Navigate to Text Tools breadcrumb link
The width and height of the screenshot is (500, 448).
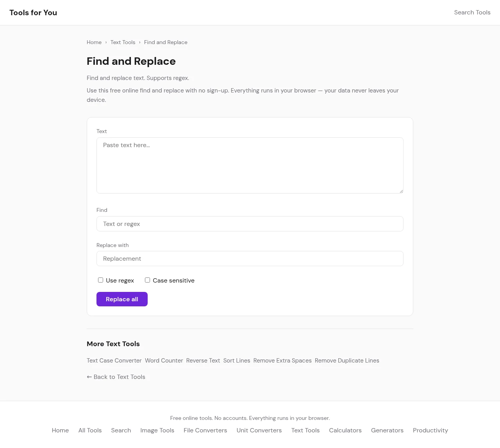tap(123, 43)
